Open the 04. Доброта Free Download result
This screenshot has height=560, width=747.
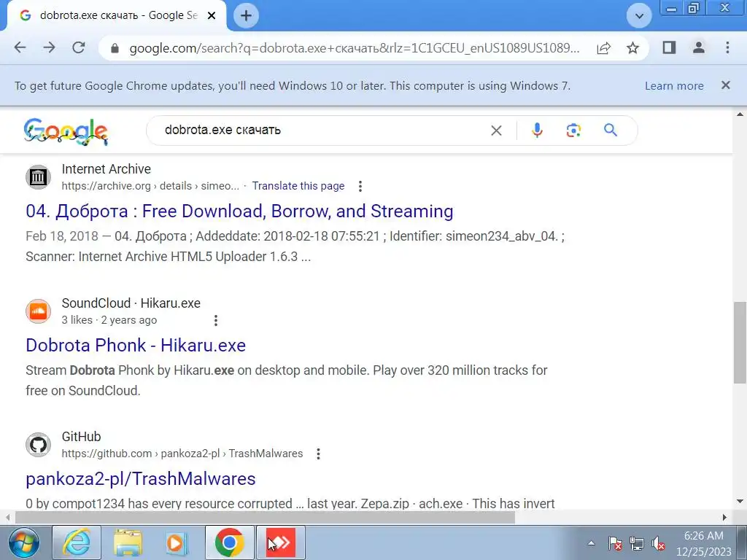tap(239, 211)
